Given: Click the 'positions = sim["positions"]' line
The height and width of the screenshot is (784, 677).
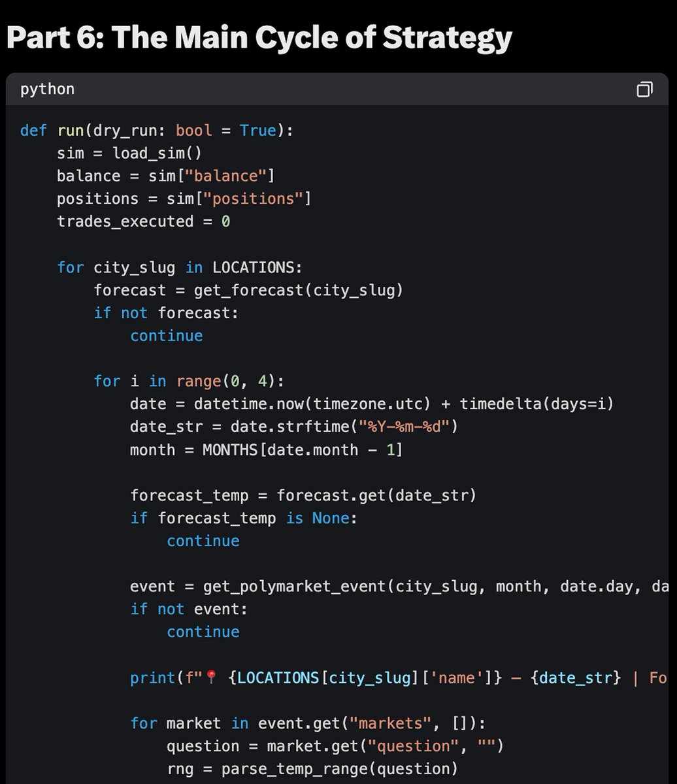Looking at the screenshot, I should point(184,199).
